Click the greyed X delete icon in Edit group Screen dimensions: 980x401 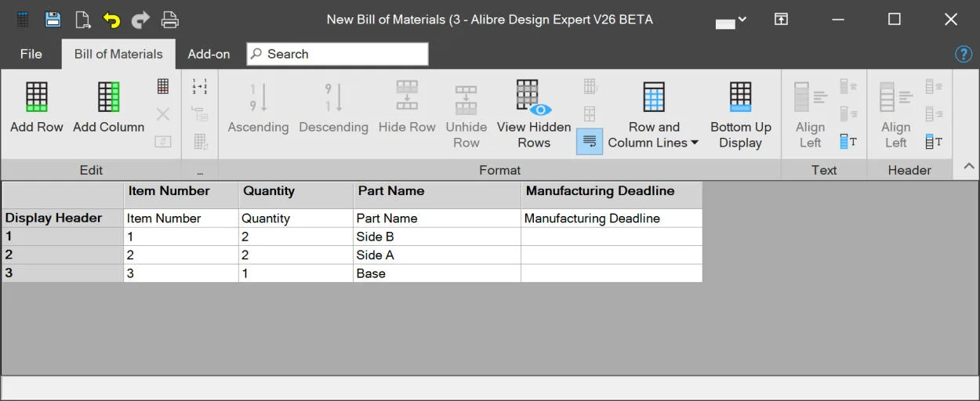(163, 114)
